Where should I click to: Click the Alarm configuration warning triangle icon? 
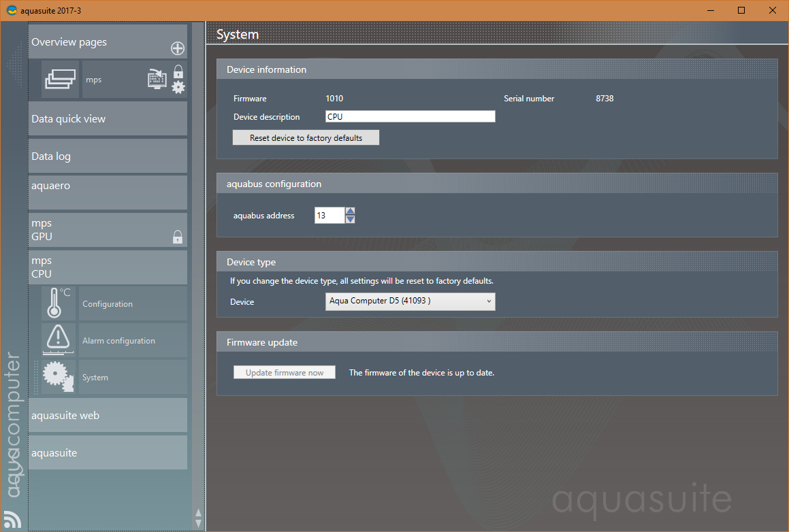pos(60,340)
